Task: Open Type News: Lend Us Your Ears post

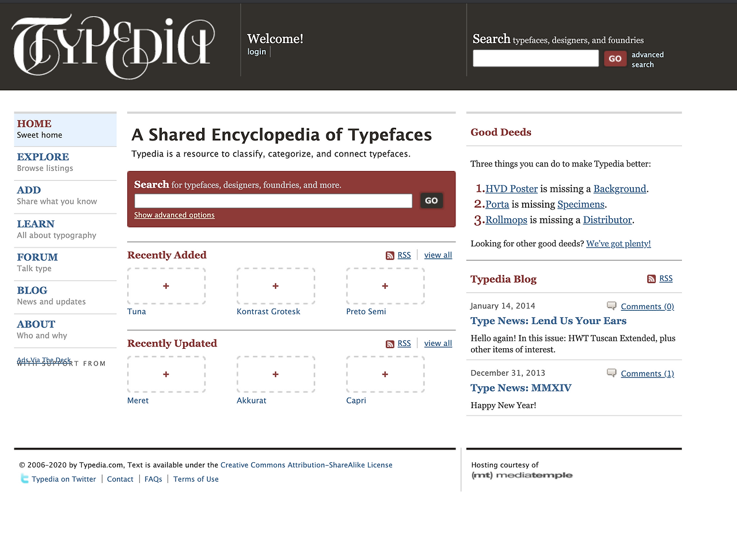Action: click(x=548, y=321)
